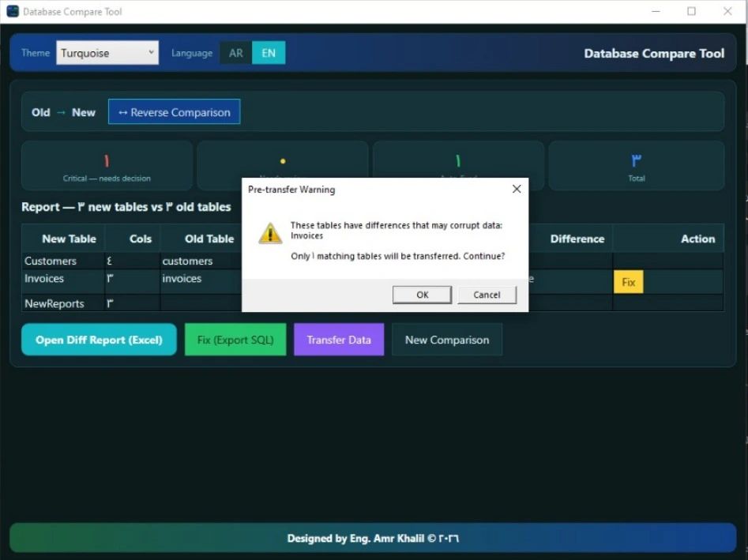Minimize the Database Compare Tool window
Viewport: 748px width, 560px height.
point(656,11)
